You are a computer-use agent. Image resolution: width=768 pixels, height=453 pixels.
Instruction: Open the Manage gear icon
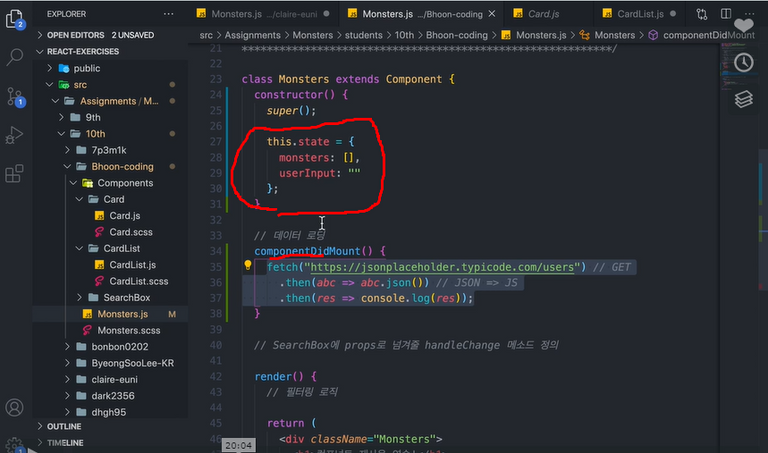pos(14,445)
